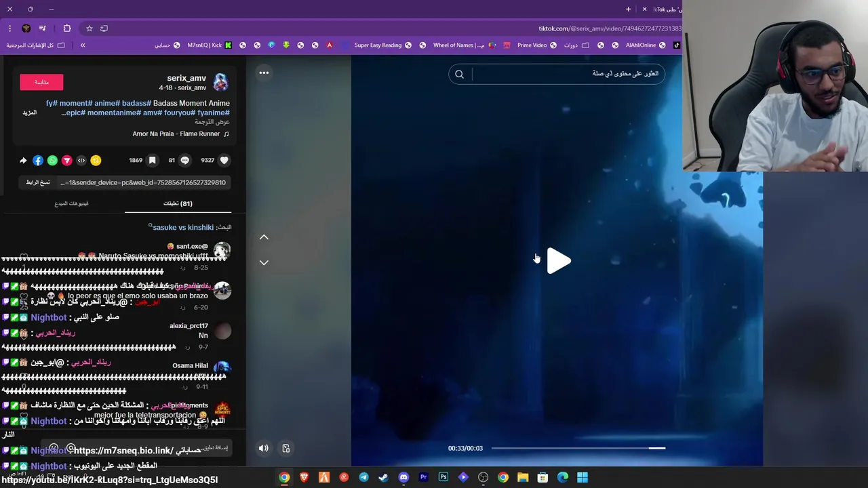Open the Brave browser from taskbar
This screenshot has width=868, height=488.
click(304, 477)
